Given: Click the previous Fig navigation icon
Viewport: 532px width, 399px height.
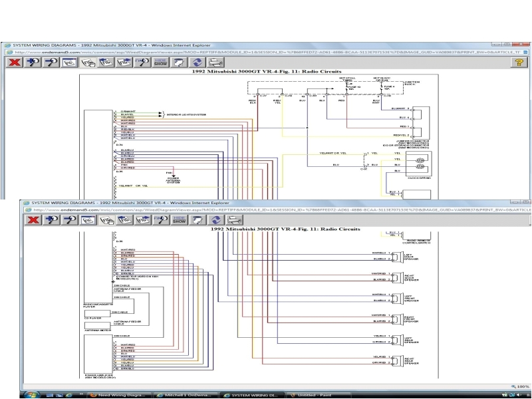Looking at the screenshot, I should click(104, 61).
